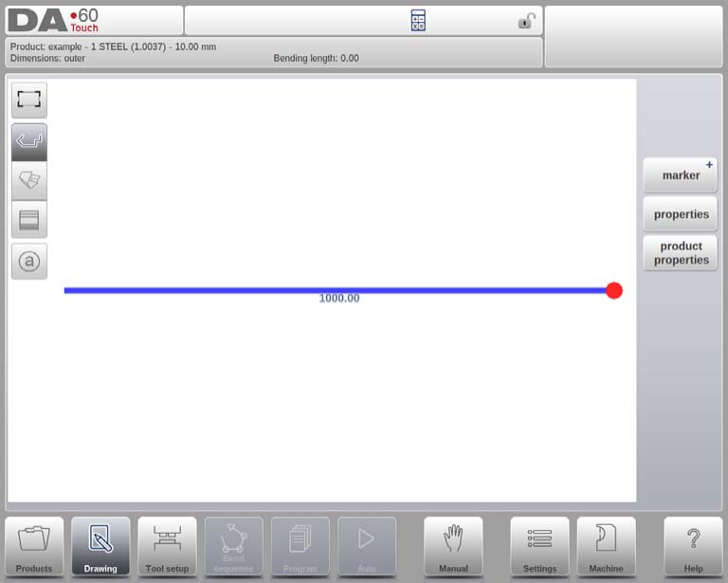This screenshot has width=728, height=583.
Task: Open the Tool setup mode
Action: (x=167, y=547)
